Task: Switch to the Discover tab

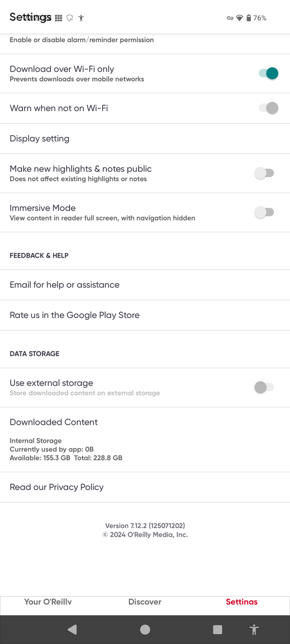Action: [x=145, y=602]
